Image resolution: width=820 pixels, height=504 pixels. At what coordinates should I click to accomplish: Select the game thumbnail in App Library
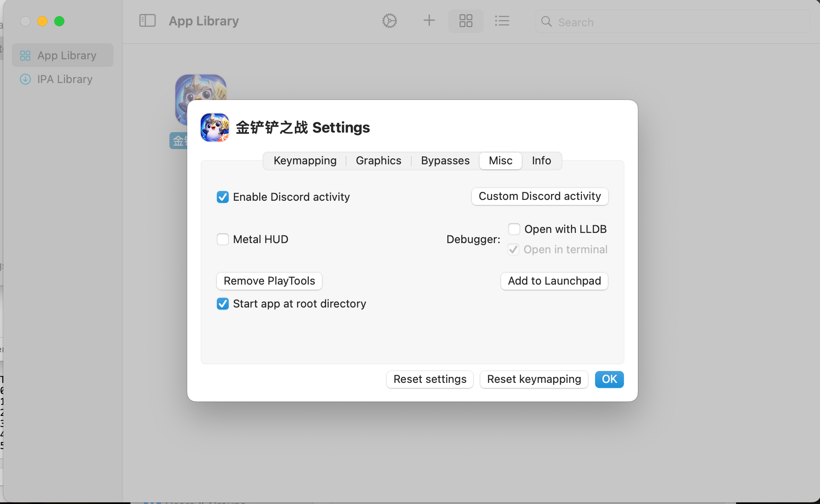[x=200, y=88]
